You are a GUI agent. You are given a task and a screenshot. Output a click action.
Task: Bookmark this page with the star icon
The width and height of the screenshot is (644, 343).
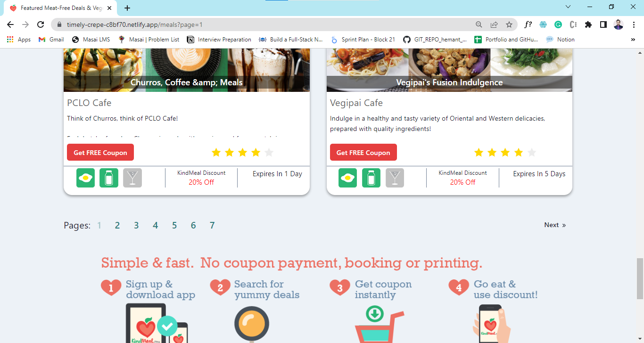(x=509, y=24)
